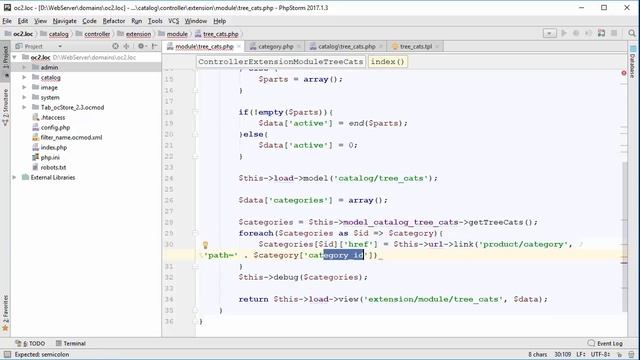Viewport: 640px width, 360px height.
Task: Click the hide Project panel icon
Action: point(155,46)
